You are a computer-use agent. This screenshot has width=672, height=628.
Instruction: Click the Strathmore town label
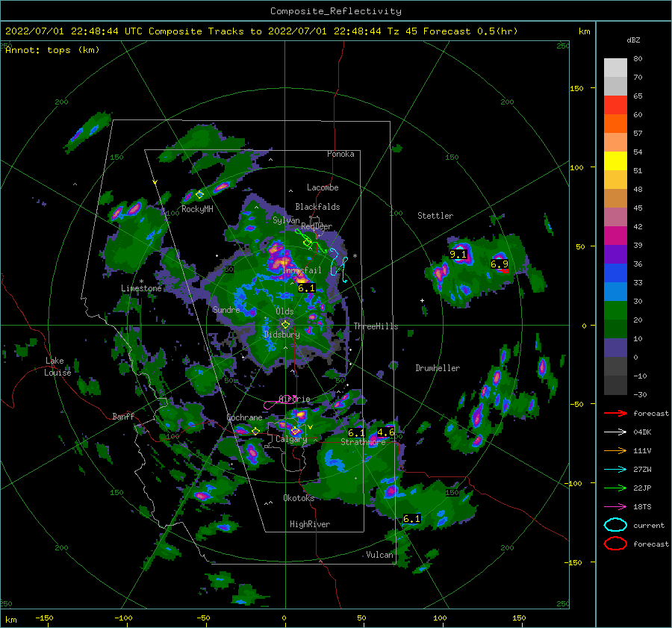364,441
